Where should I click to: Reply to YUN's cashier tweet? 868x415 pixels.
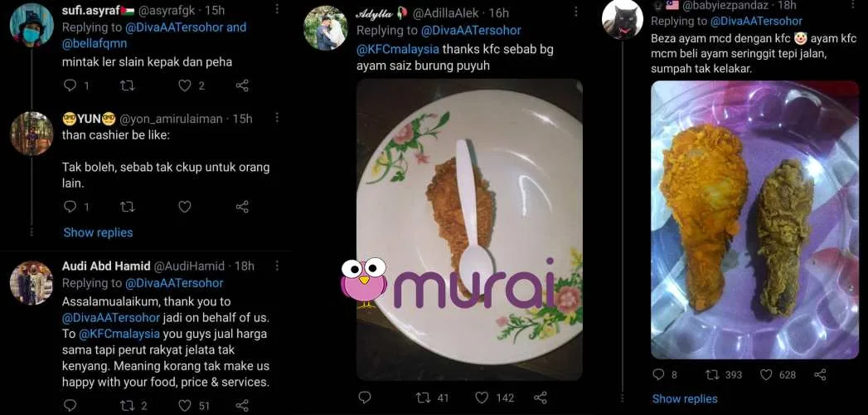(x=70, y=207)
